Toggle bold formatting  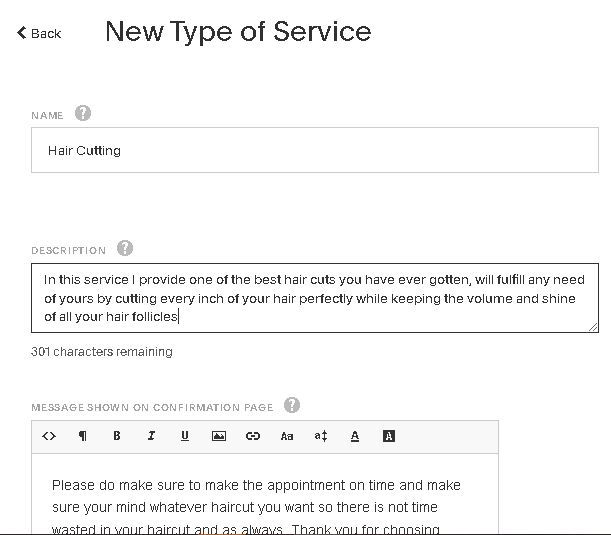pyautogui.click(x=117, y=436)
